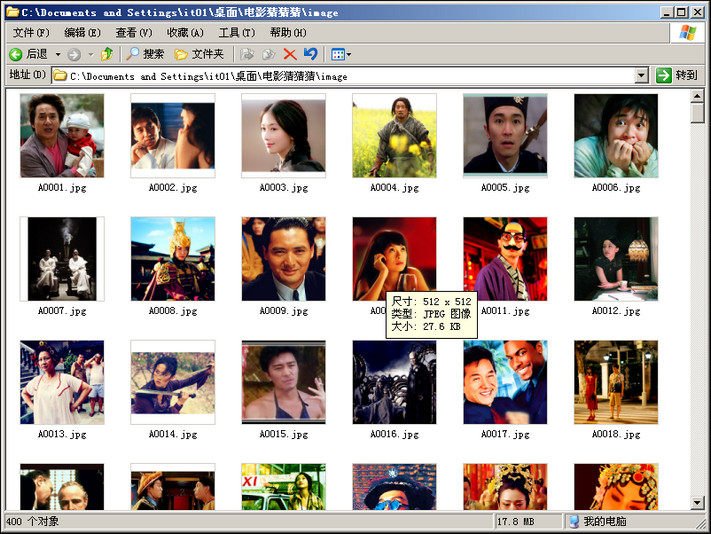
Task: Select thumbnail A0017.jpg
Action: tap(505, 382)
